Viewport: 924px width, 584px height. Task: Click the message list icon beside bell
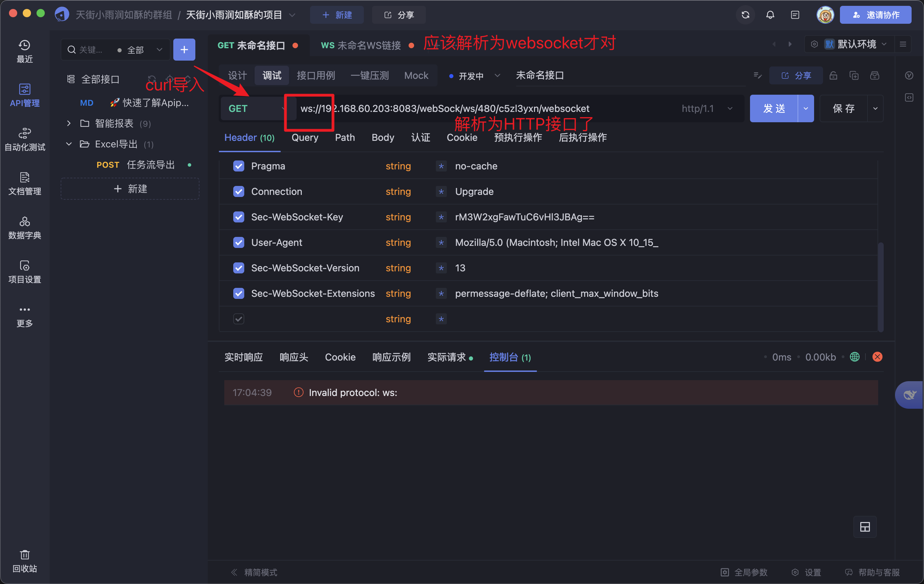click(795, 15)
